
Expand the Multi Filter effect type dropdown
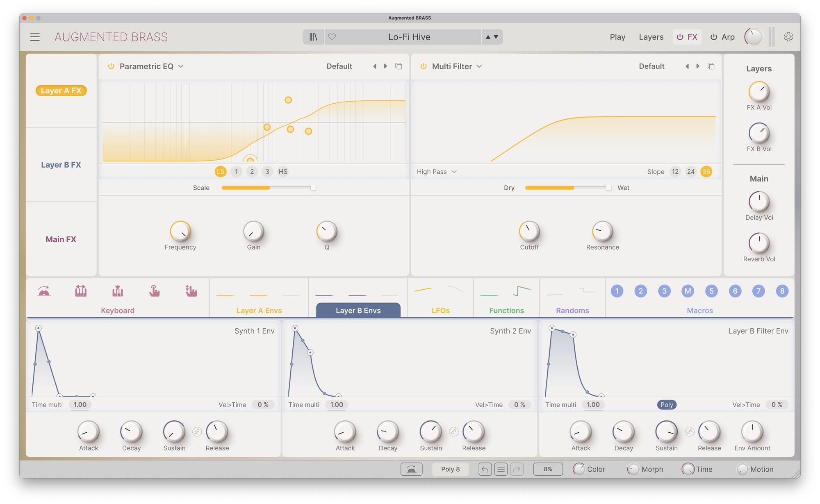tap(479, 66)
